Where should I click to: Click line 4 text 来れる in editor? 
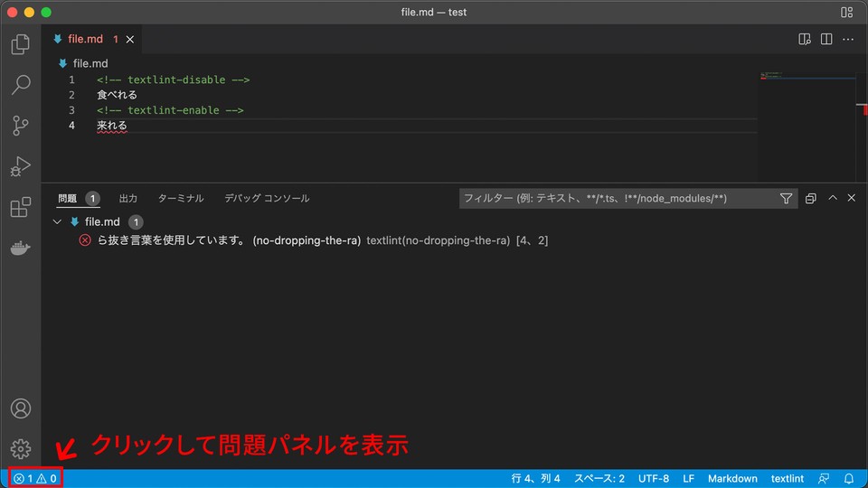click(112, 126)
